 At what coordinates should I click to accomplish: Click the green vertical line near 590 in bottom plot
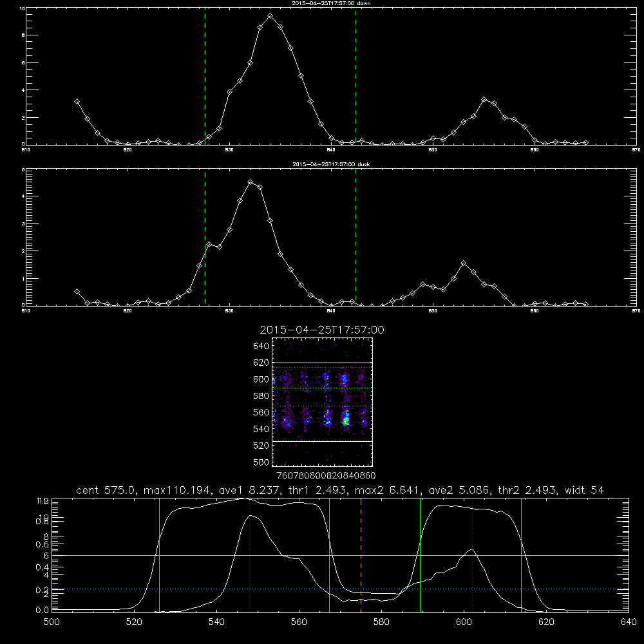(420, 554)
